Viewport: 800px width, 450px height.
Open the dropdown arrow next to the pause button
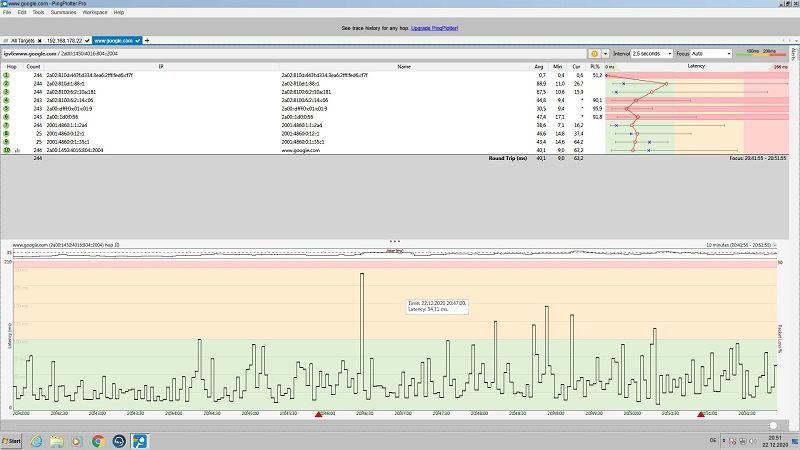pyautogui.click(x=605, y=53)
